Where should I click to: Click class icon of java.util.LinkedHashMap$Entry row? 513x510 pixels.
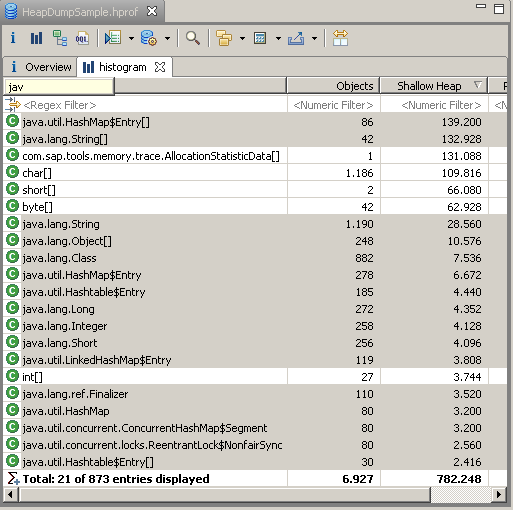pos(13,359)
